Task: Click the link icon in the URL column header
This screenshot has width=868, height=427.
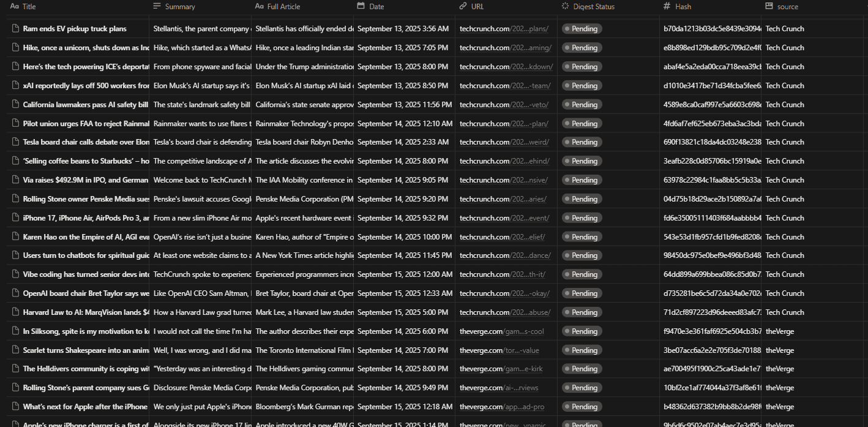Action: 463,6
